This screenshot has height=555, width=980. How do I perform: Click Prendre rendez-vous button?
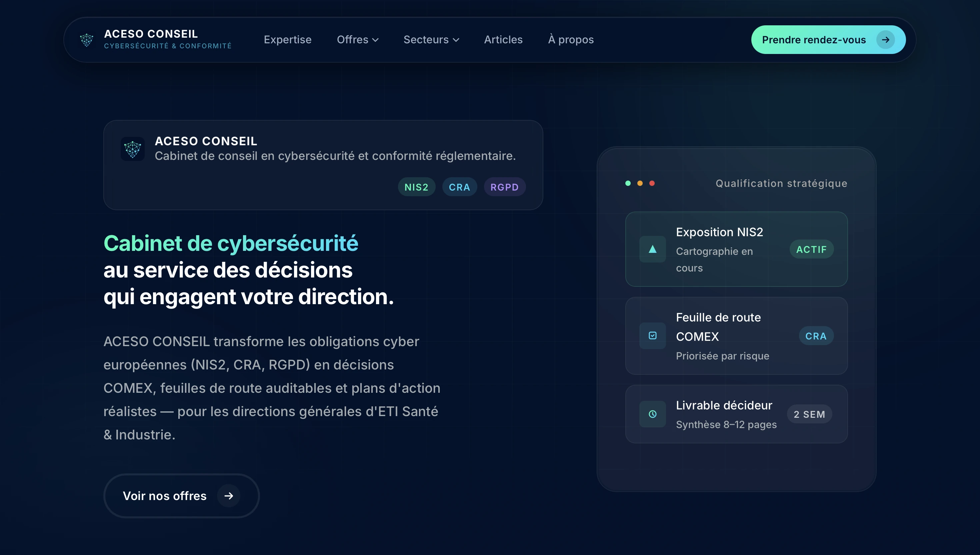(x=828, y=40)
